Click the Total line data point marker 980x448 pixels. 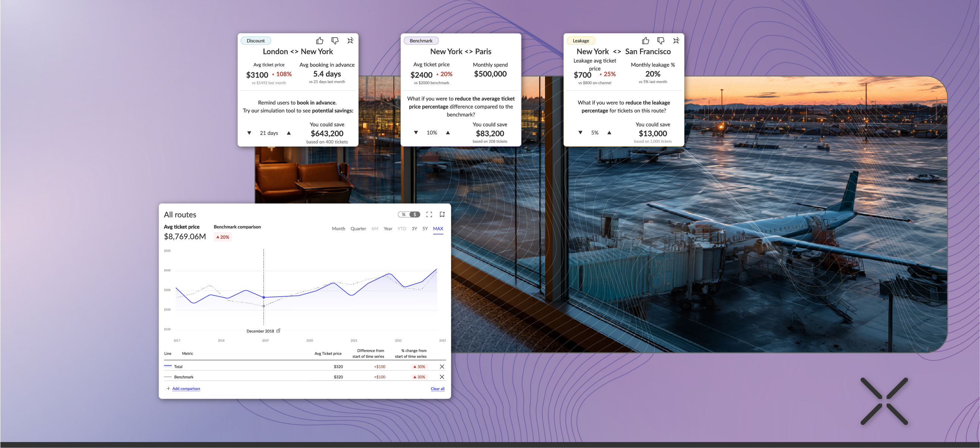[x=263, y=297]
